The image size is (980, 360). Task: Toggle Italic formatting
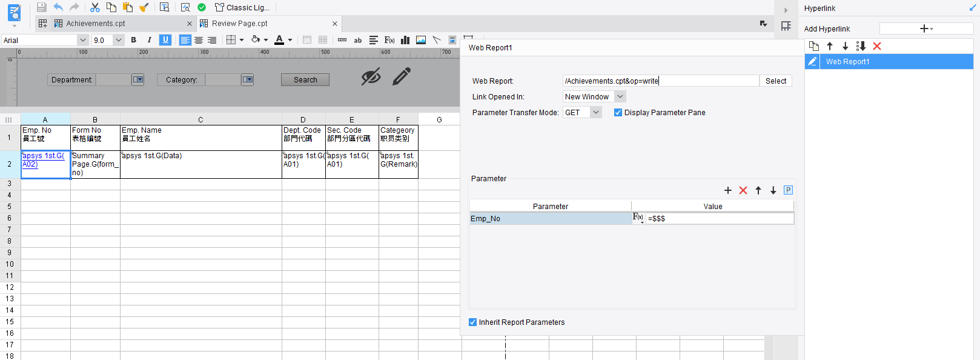pyautogui.click(x=149, y=40)
